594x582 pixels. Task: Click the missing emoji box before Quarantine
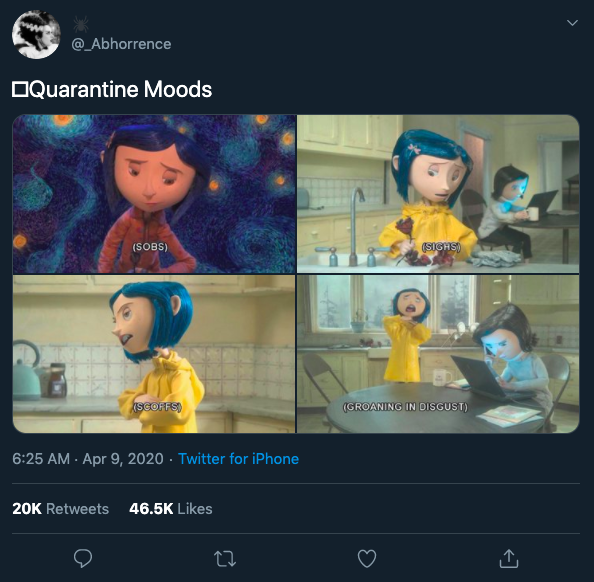click(x=20, y=90)
